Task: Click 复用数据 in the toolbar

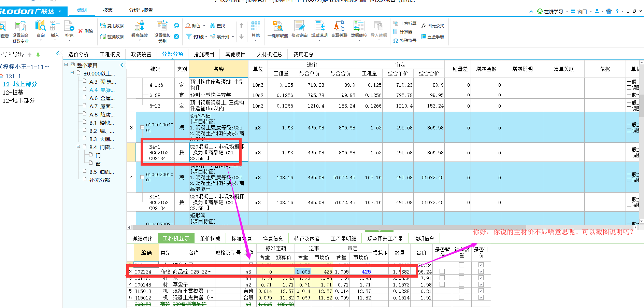Action: 112,26
